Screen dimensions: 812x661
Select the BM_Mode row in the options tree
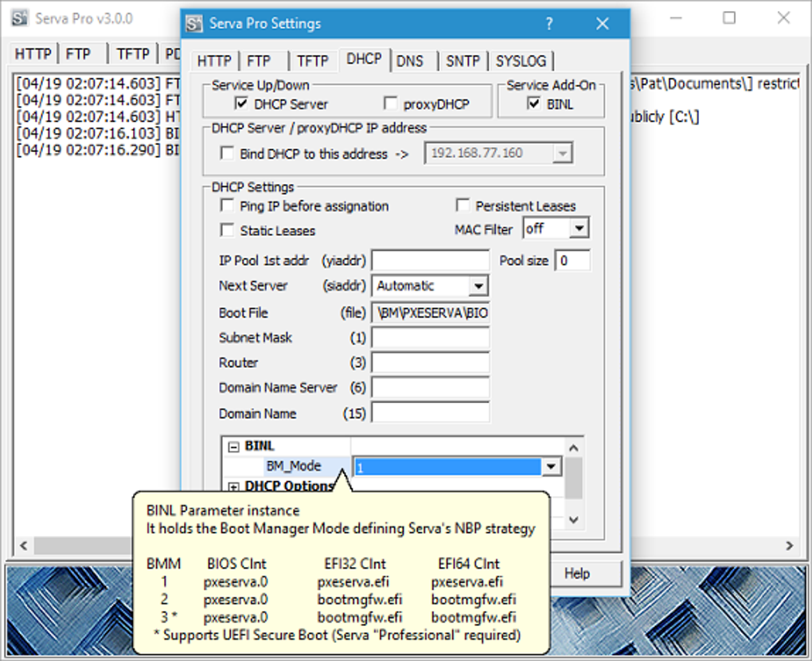tap(294, 466)
